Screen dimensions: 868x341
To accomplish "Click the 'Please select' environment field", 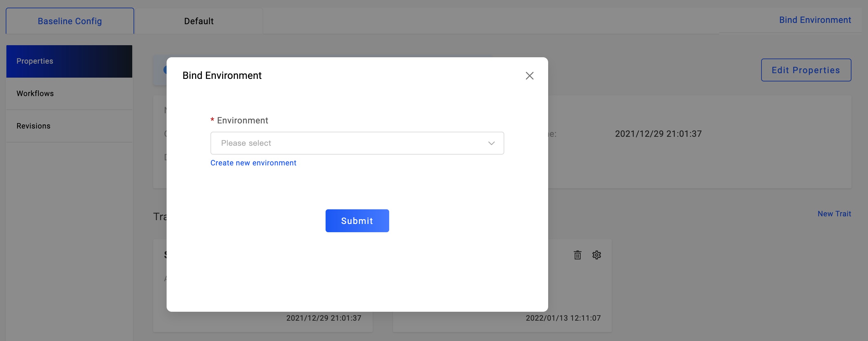I will point(350,143).
